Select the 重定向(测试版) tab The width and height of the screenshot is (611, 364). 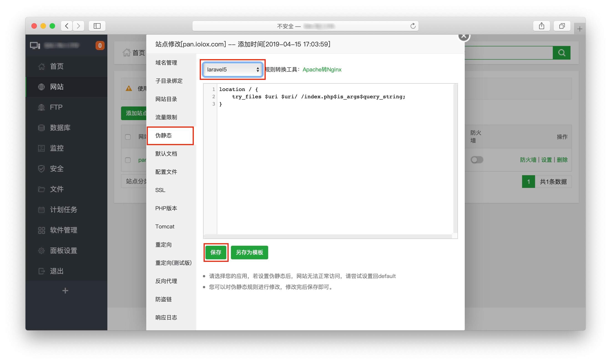171,263
